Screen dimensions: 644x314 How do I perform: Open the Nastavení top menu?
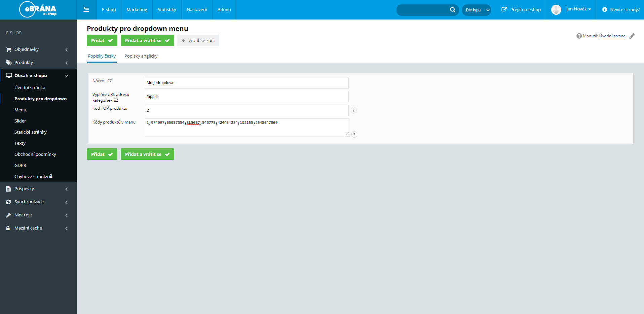click(197, 10)
